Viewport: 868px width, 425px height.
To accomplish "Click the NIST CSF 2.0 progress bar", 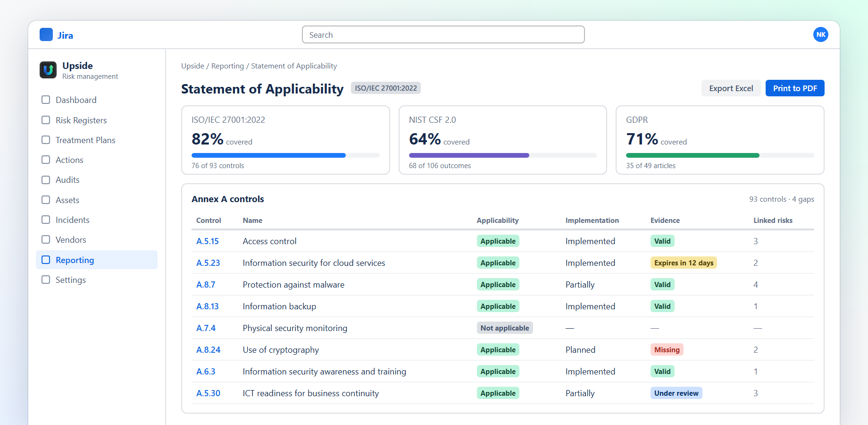I will coord(503,155).
